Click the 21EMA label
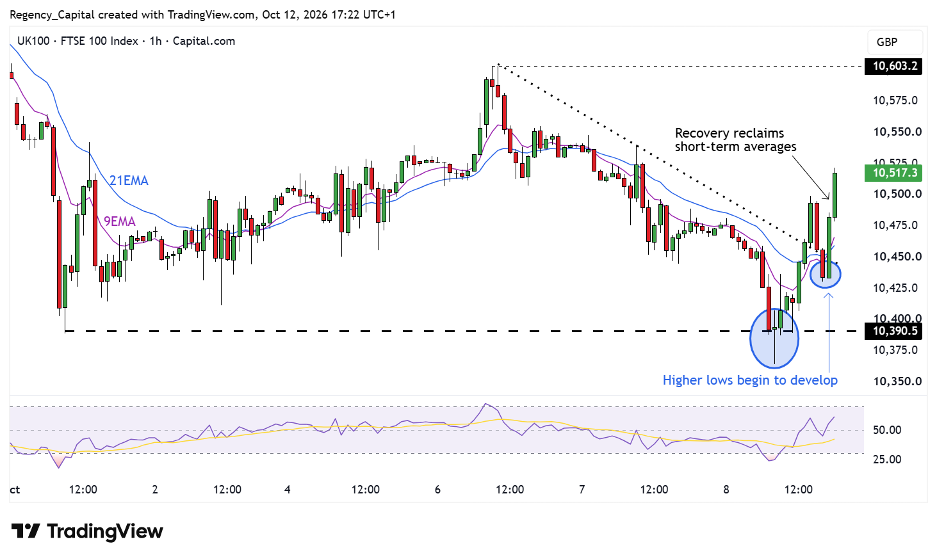The height and width of the screenshot is (560, 937). [129, 180]
